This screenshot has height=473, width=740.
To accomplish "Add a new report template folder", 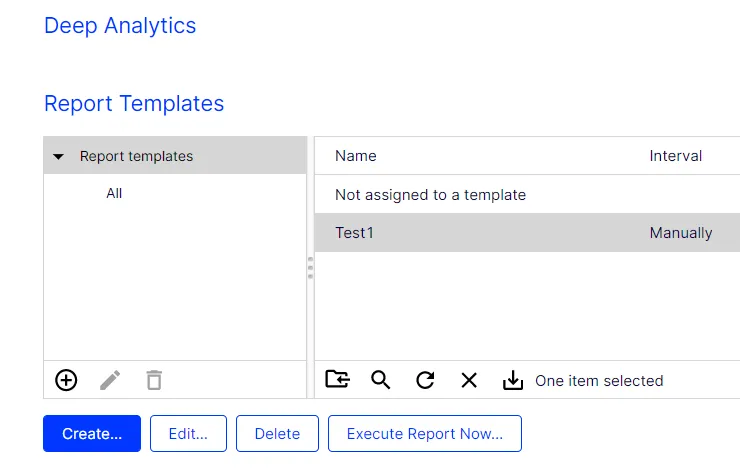I will pyautogui.click(x=66, y=380).
